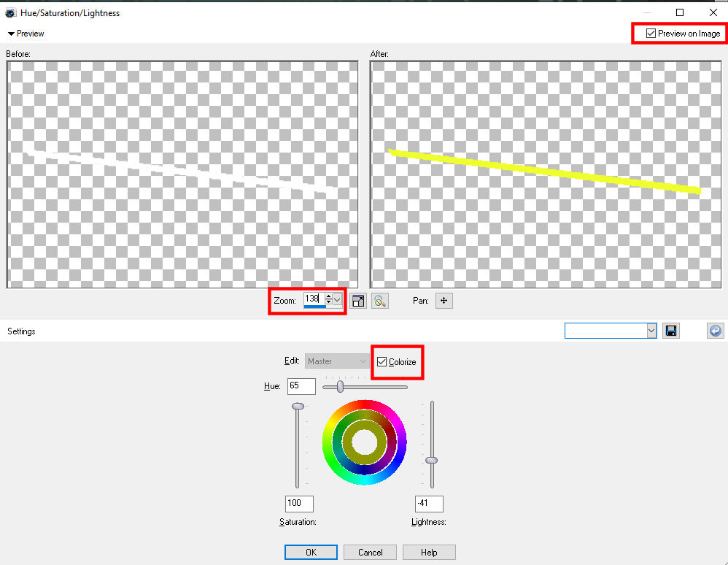Click the Reset to default icon

(x=716, y=331)
